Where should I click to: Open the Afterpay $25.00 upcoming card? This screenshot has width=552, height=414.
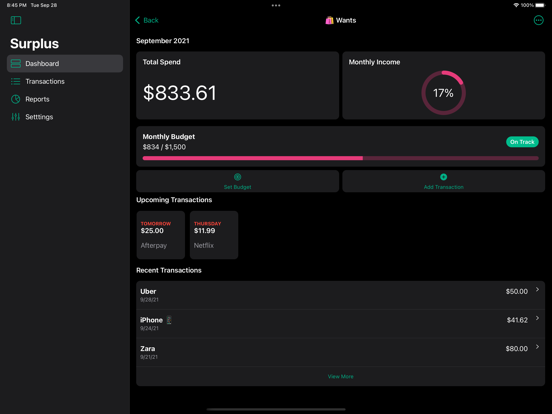[161, 235]
